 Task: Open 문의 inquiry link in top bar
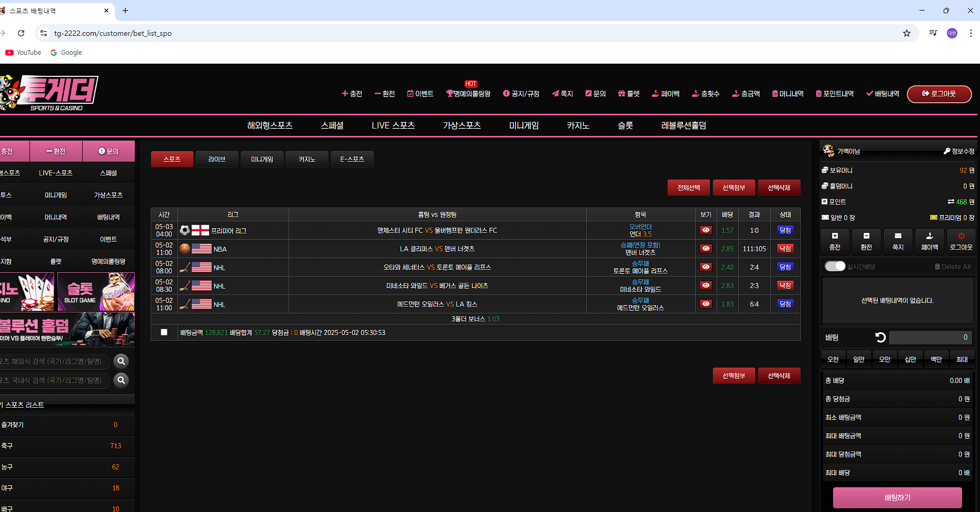pos(596,94)
